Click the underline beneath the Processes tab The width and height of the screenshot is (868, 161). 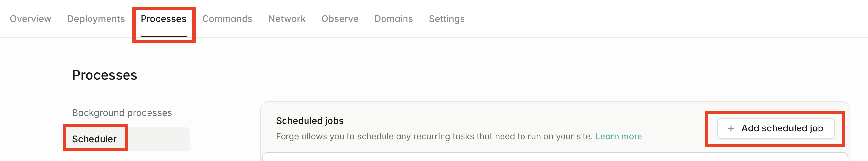[164, 36]
